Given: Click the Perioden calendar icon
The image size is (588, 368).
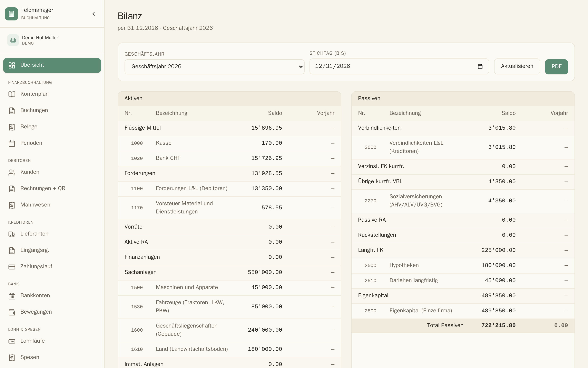Looking at the screenshot, I should pos(12,143).
